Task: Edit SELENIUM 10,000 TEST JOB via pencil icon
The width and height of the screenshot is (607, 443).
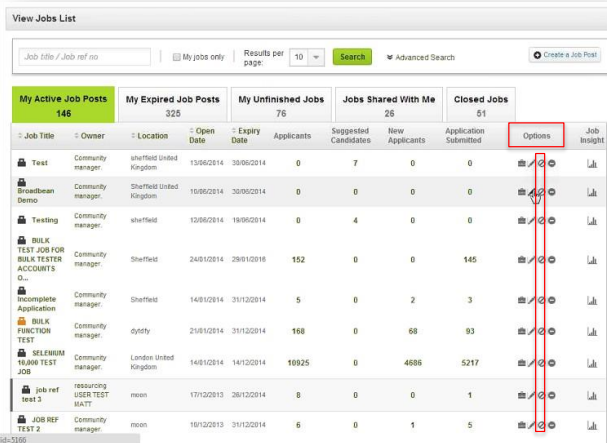Action: [x=532, y=363]
